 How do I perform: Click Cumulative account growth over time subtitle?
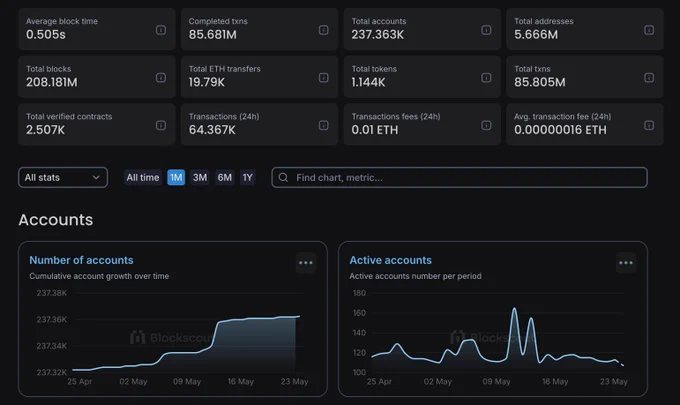(99, 276)
